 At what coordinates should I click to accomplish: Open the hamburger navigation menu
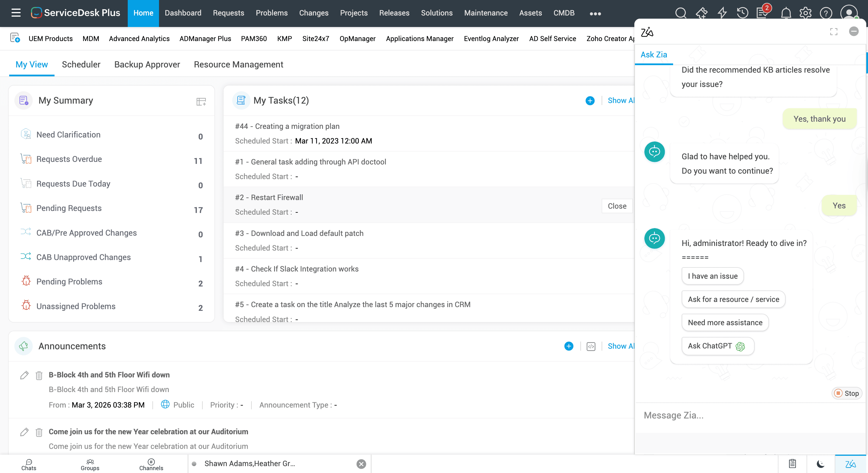pyautogui.click(x=16, y=13)
